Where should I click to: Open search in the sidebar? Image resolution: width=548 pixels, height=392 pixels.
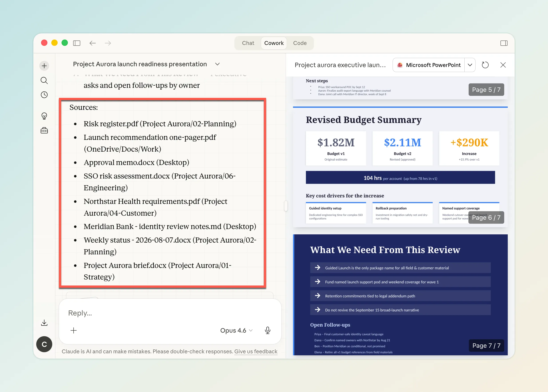click(44, 80)
